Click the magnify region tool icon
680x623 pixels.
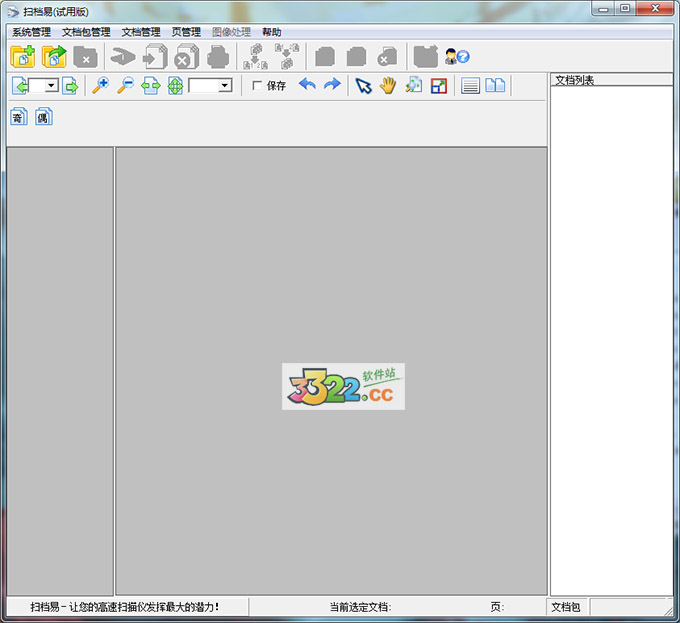coord(413,85)
